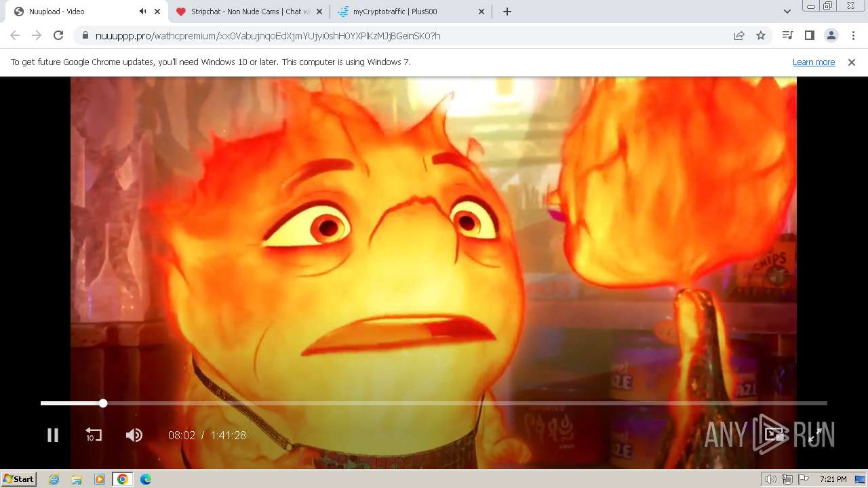The image size is (868, 488).
Task: Open the Chrome three-dot menu
Action: (x=853, y=35)
